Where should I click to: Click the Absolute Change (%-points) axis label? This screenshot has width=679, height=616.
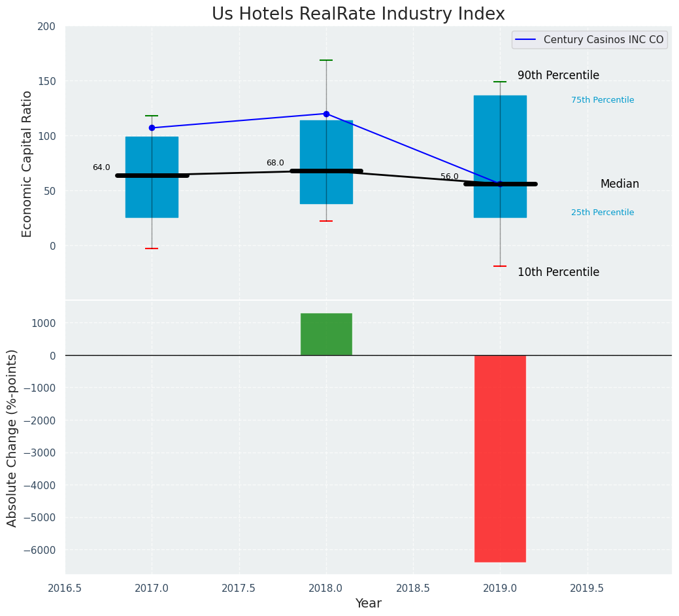12,437
